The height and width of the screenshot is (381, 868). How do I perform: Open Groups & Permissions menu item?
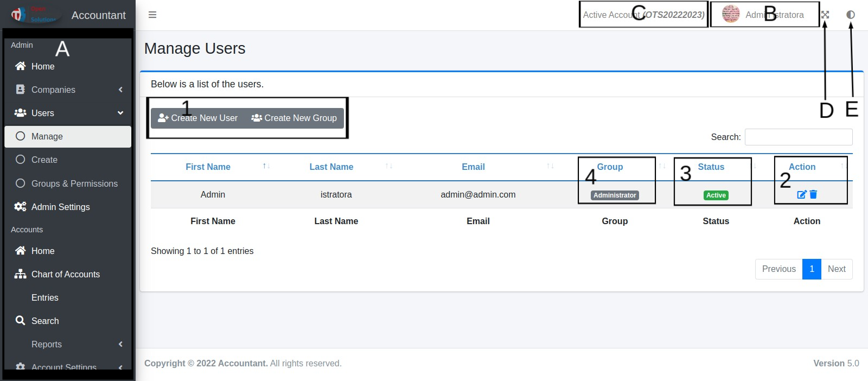(x=74, y=183)
